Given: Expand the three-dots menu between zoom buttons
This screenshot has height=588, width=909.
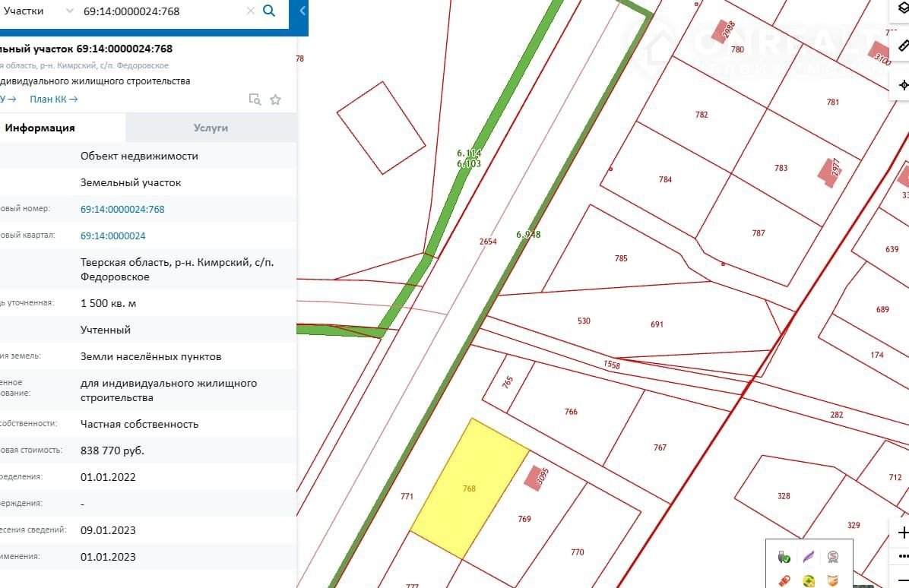Looking at the screenshot, I should (x=903, y=556).
